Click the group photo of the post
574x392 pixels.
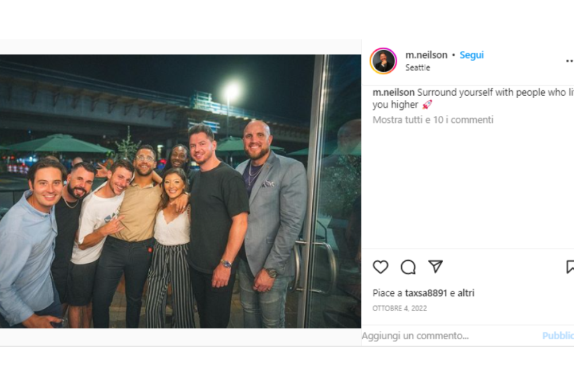tap(180, 191)
